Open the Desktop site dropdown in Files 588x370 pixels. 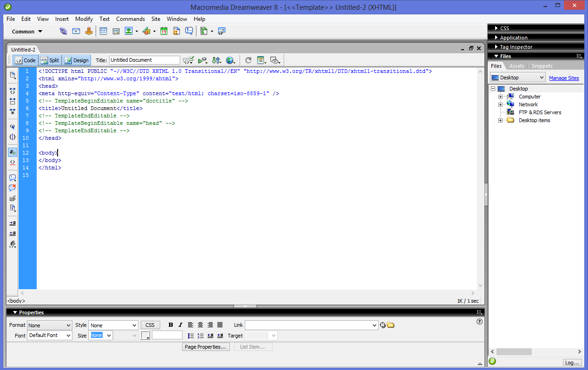tap(517, 78)
